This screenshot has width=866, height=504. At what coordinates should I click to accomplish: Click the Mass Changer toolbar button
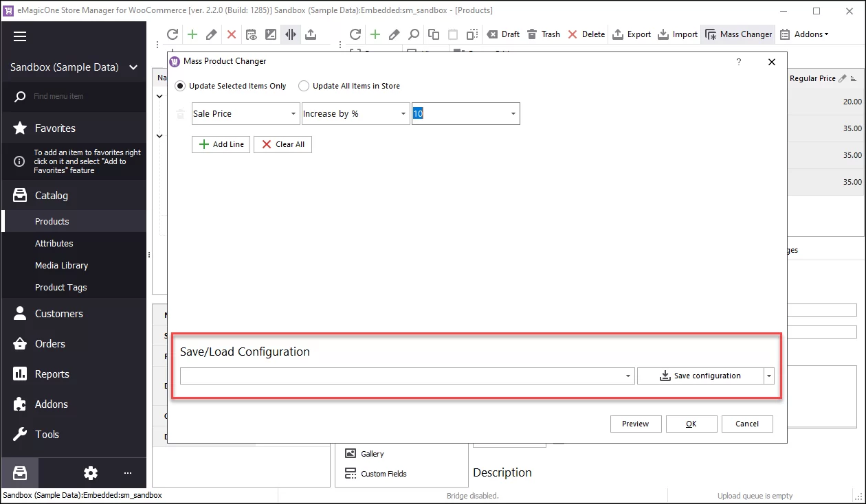click(x=738, y=34)
